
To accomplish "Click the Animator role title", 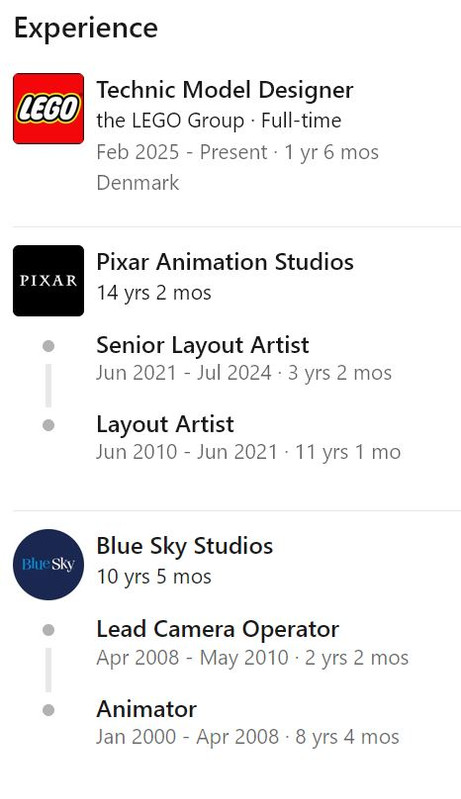I will point(147,709).
